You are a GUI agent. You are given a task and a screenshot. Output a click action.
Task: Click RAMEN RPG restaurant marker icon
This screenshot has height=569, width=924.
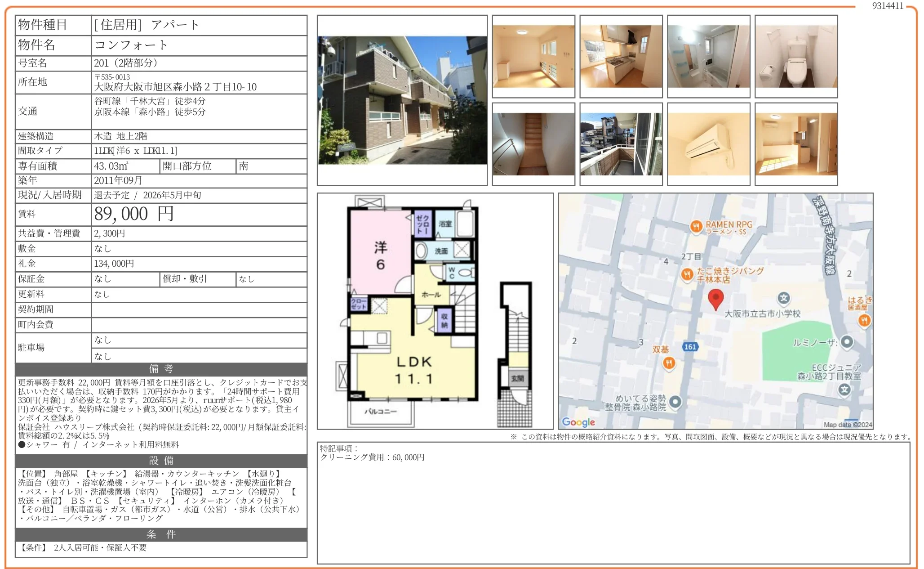696,226
